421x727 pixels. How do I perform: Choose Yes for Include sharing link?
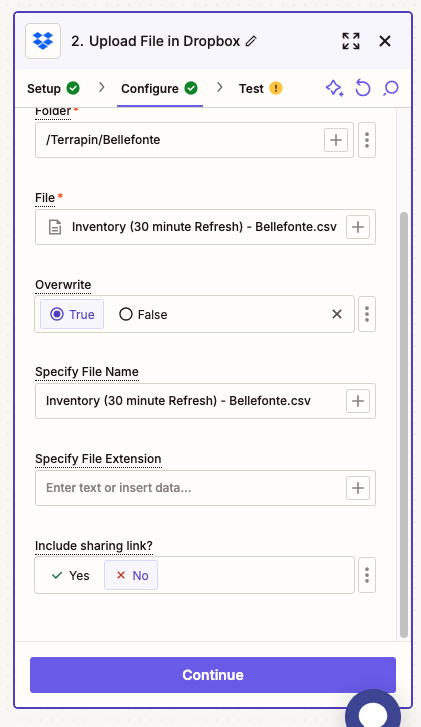click(x=70, y=575)
